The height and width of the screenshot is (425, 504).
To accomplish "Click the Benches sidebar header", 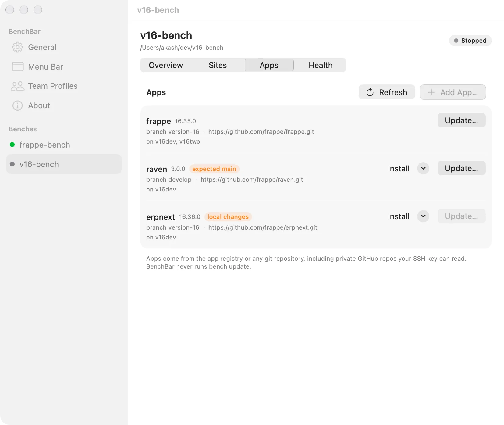I will (x=23, y=129).
